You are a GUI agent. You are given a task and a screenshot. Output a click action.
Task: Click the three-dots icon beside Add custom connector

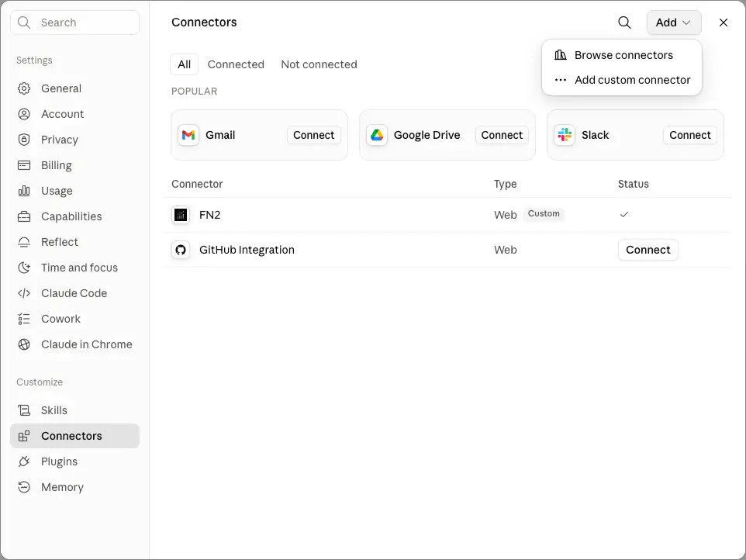coord(561,80)
